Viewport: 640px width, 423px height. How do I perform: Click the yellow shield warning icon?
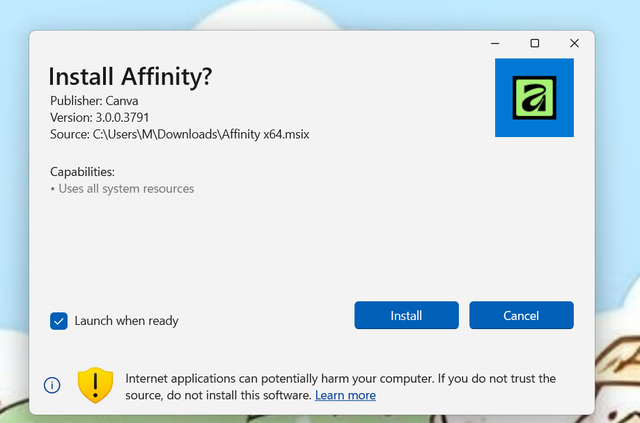(96, 385)
